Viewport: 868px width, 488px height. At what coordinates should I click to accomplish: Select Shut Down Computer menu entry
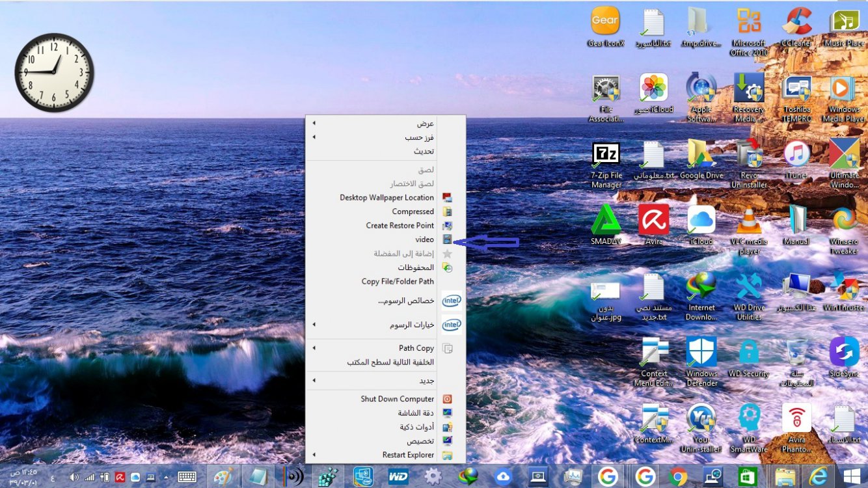385,399
